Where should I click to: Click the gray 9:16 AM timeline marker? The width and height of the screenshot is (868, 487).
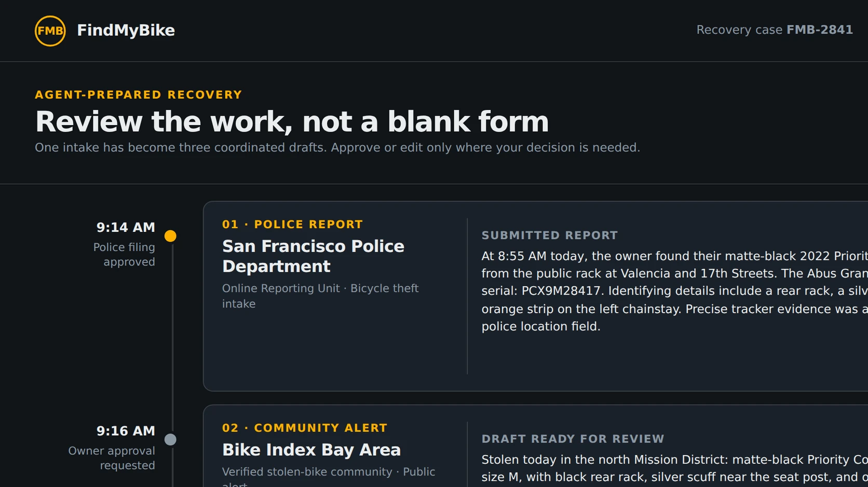click(x=170, y=439)
